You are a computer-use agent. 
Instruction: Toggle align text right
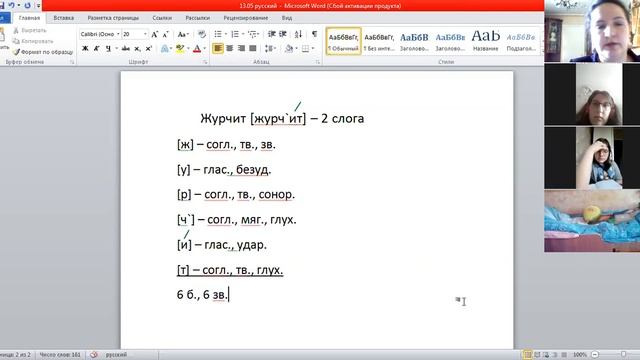coord(241,49)
